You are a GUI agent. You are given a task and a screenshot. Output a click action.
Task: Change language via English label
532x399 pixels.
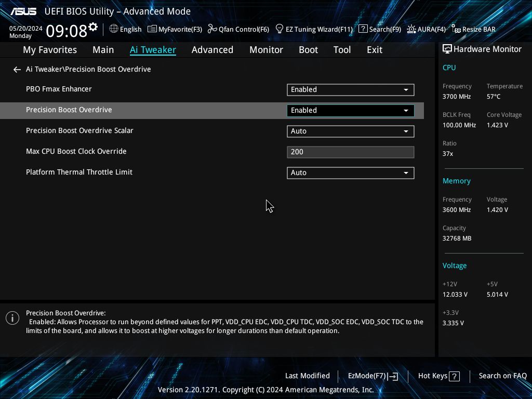point(130,29)
